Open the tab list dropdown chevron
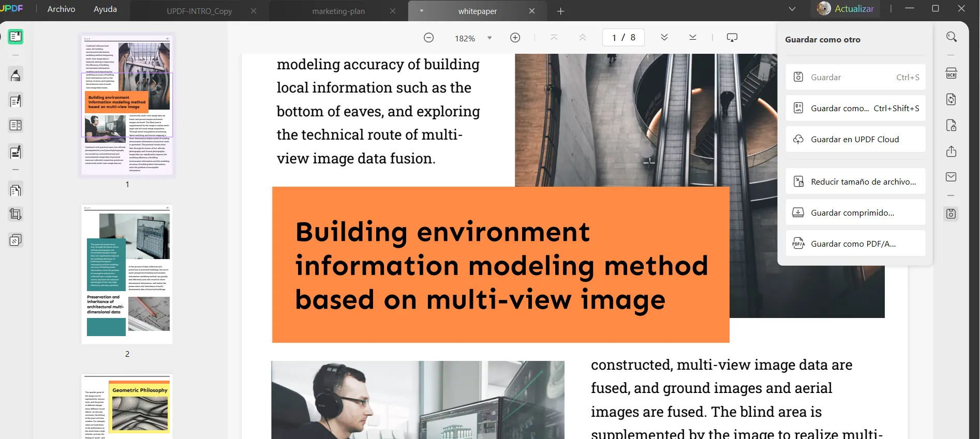Screen dimensions: 980x439 [x=792, y=9]
